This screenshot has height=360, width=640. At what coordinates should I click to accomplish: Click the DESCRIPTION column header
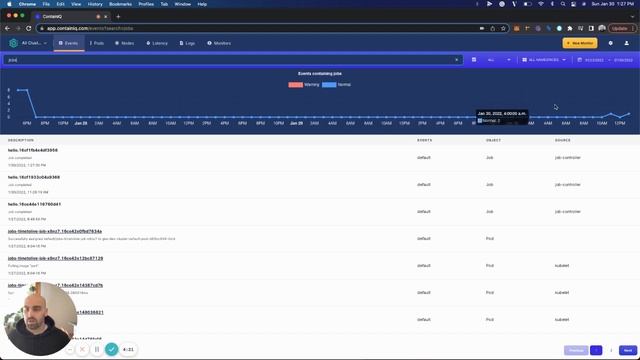tap(21, 140)
